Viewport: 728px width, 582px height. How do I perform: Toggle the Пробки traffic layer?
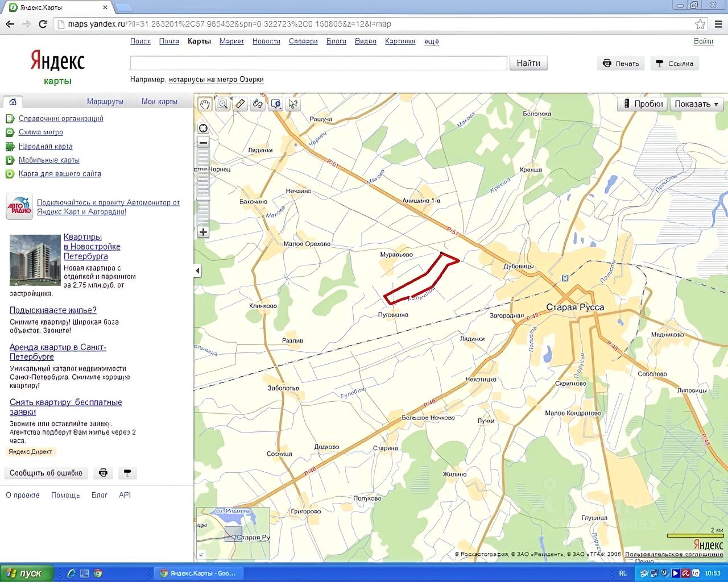click(643, 104)
